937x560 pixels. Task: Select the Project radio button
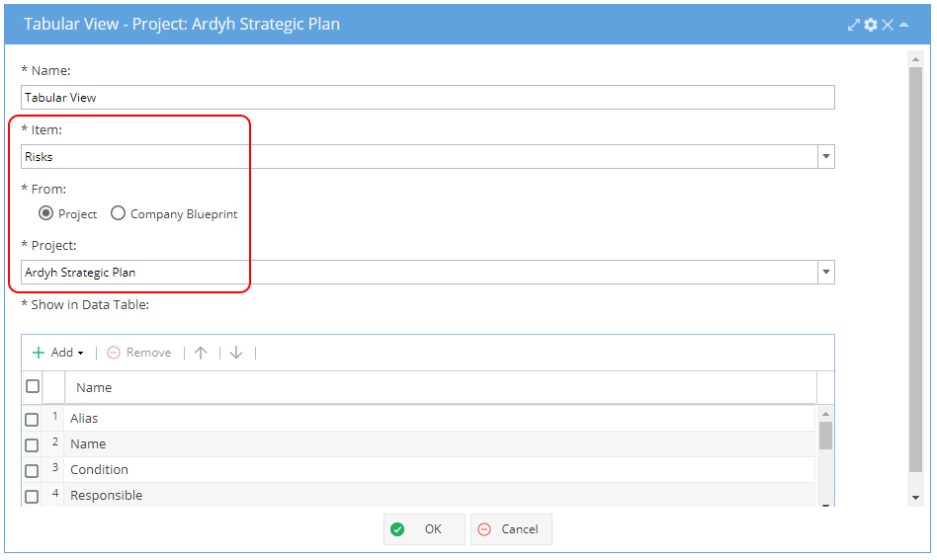pos(46,213)
